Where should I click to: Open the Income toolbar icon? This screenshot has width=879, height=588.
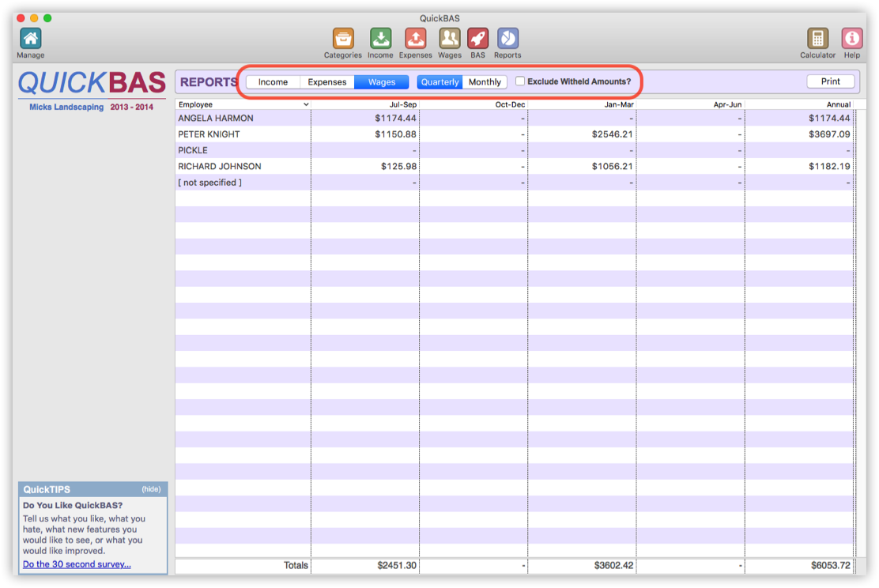[380, 38]
